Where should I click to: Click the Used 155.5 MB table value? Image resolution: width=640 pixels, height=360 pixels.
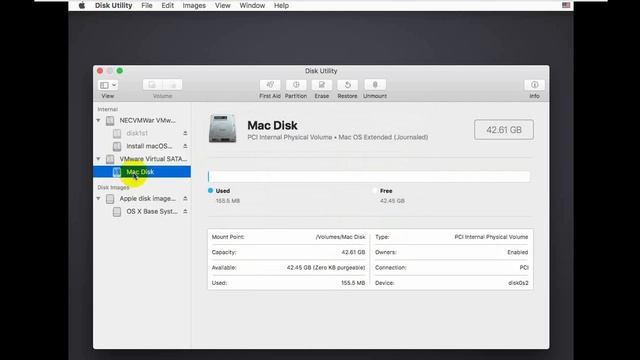[x=353, y=283]
